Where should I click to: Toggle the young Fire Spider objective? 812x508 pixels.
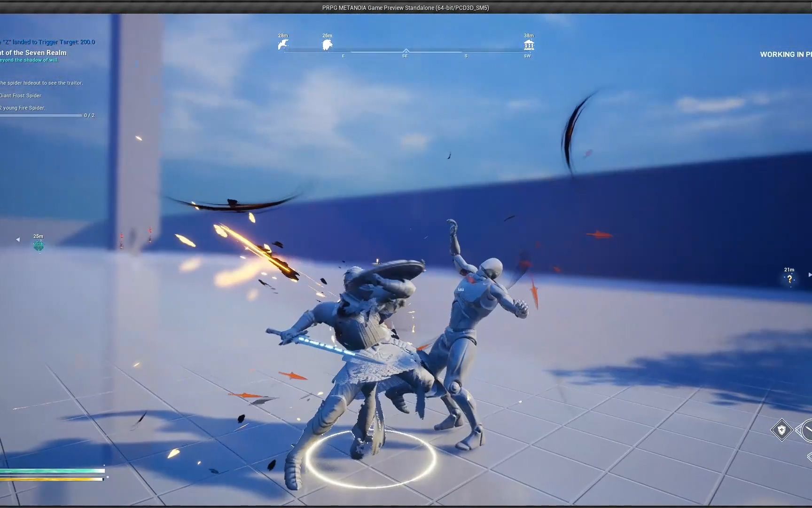[x=23, y=108]
